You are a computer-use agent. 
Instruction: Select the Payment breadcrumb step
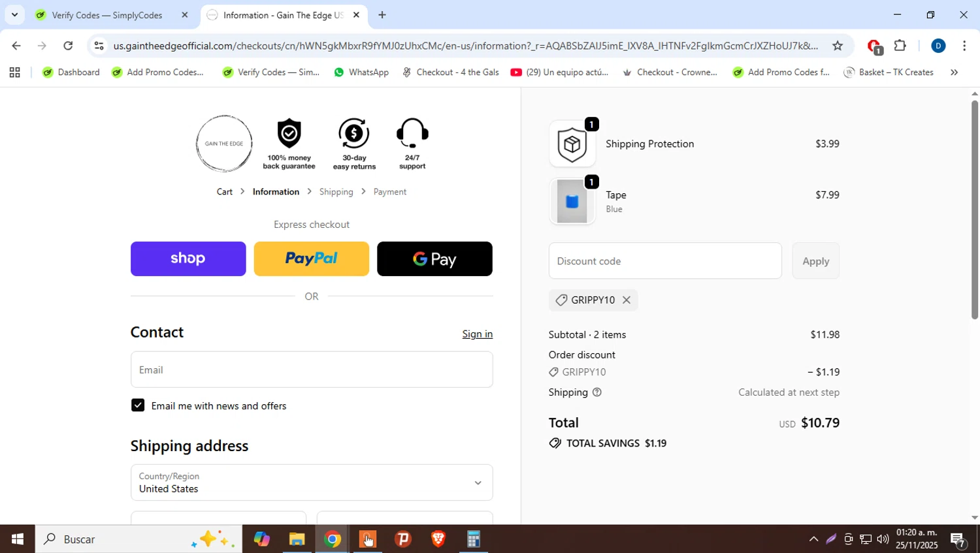390,192
